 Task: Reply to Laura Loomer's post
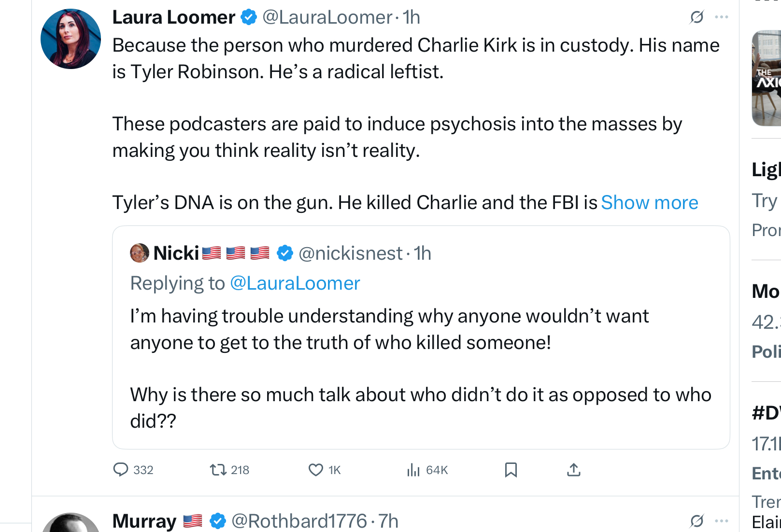point(121,470)
